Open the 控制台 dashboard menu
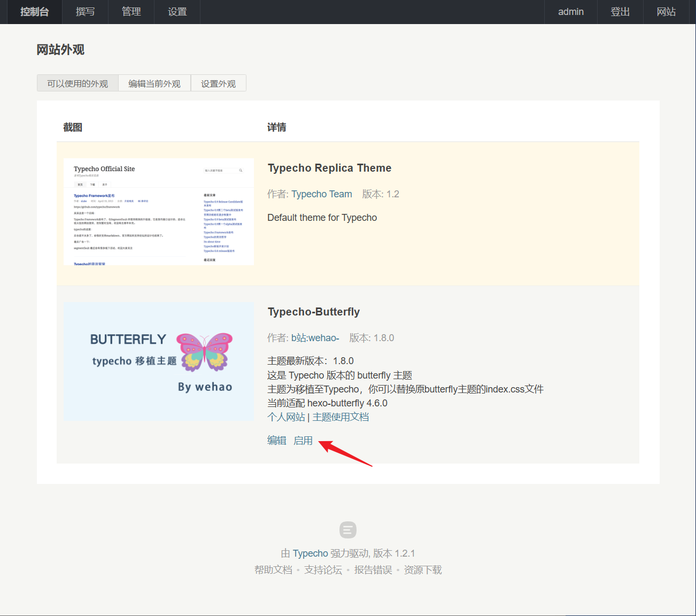Image resolution: width=696 pixels, height=616 pixels. click(35, 12)
